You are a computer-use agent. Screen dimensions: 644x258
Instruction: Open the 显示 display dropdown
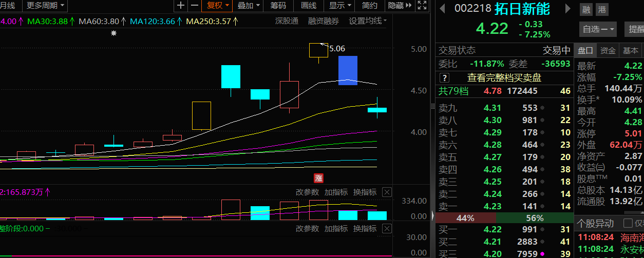(340, 6)
